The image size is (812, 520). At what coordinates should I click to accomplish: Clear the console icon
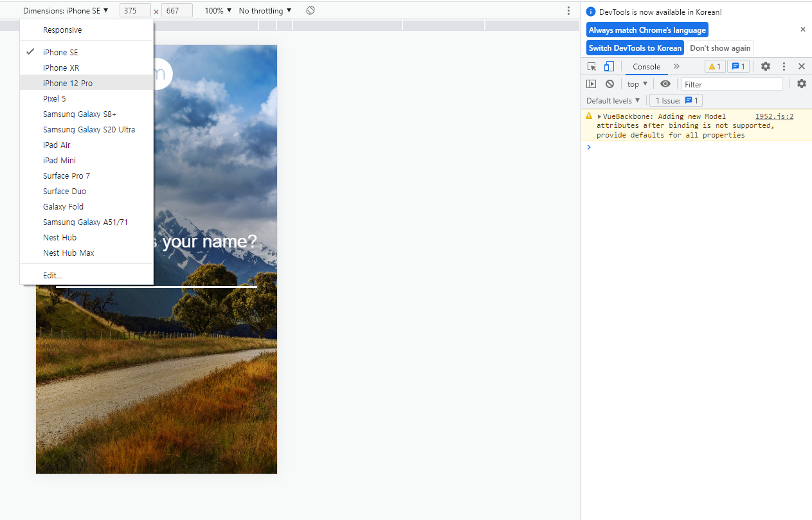pyautogui.click(x=609, y=84)
